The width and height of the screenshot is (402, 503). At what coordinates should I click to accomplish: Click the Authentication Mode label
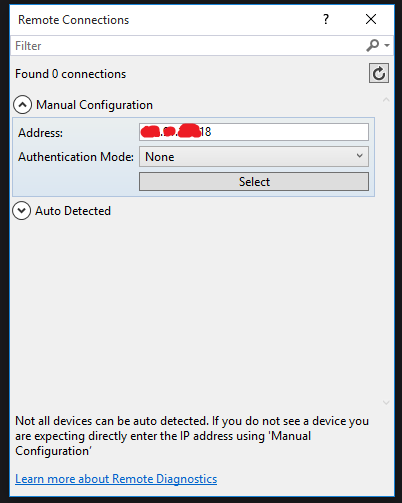coord(76,157)
